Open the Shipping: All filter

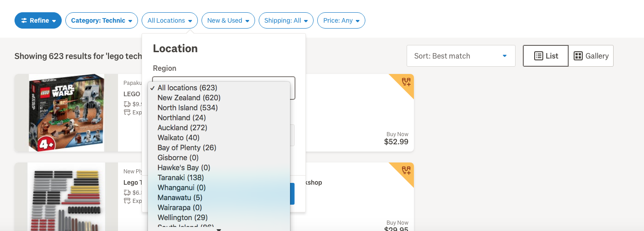click(286, 20)
